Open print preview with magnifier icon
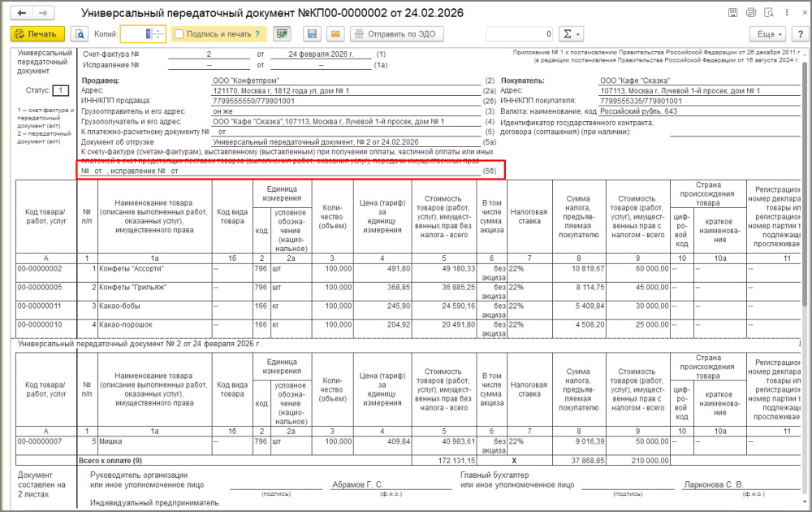Screen dimensions: 812x512 pos(80,34)
